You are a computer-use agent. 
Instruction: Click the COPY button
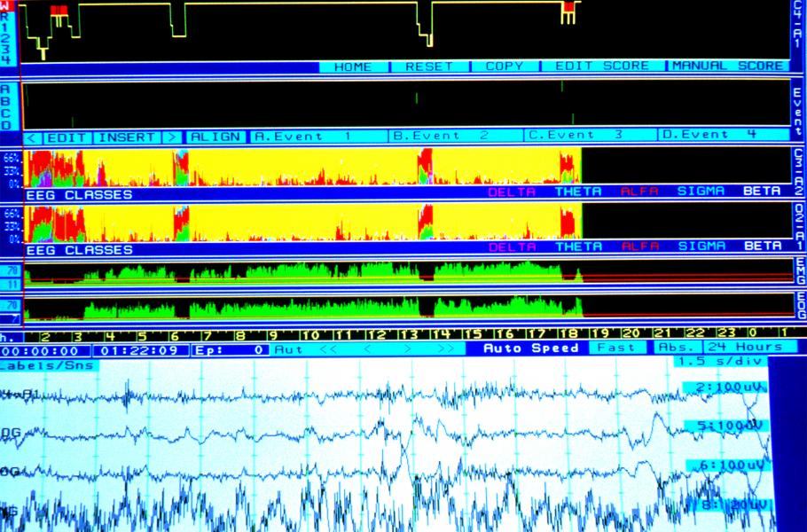(504, 66)
